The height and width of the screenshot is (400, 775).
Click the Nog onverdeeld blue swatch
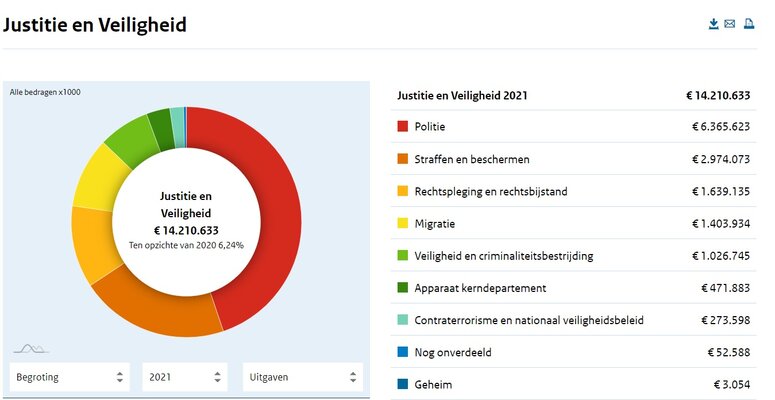[x=403, y=352]
